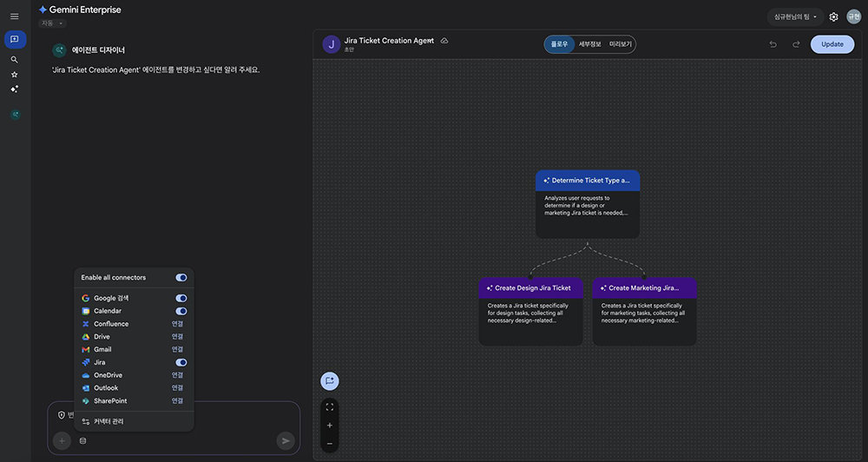868x462 pixels.
Task: Connect Gmail via its 연결 link
Action: click(x=177, y=349)
